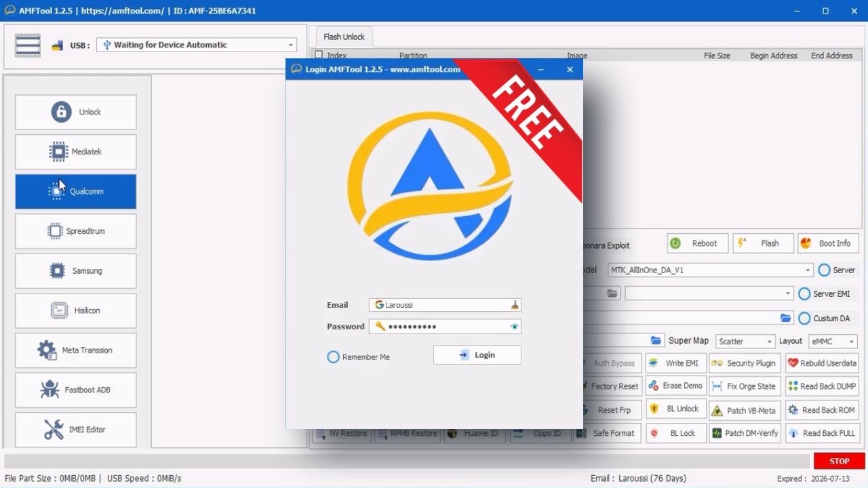Viewport: 868px width, 488px height.
Task: Click the Reboot button
Action: point(698,243)
